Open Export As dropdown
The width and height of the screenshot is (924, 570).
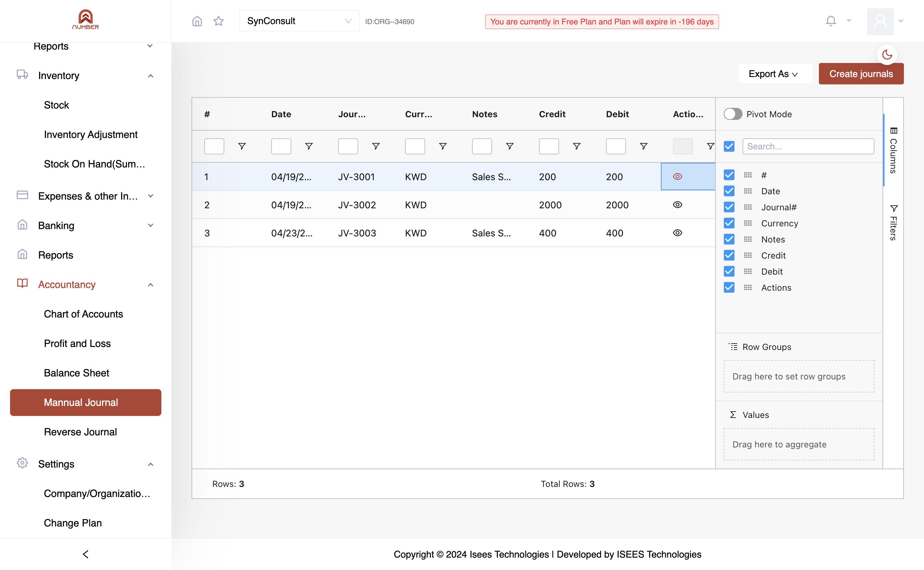[x=775, y=74]
